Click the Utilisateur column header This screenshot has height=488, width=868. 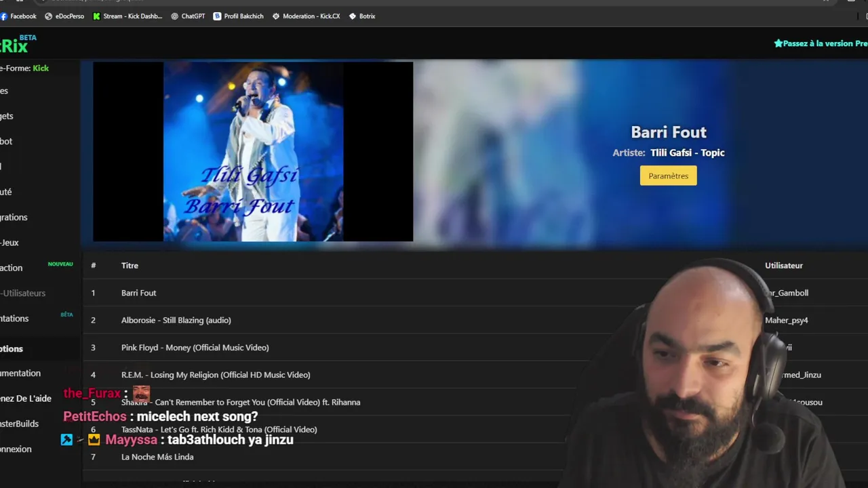coord(784,266)
